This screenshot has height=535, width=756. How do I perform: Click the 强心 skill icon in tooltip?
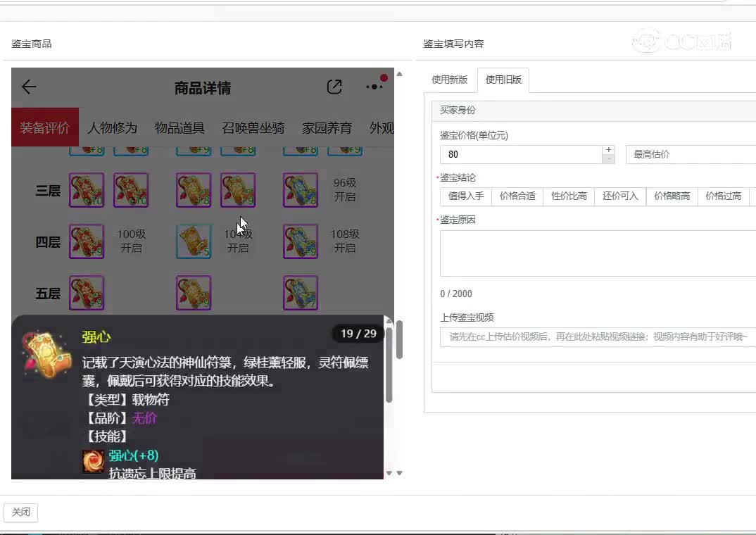[93, 461]
